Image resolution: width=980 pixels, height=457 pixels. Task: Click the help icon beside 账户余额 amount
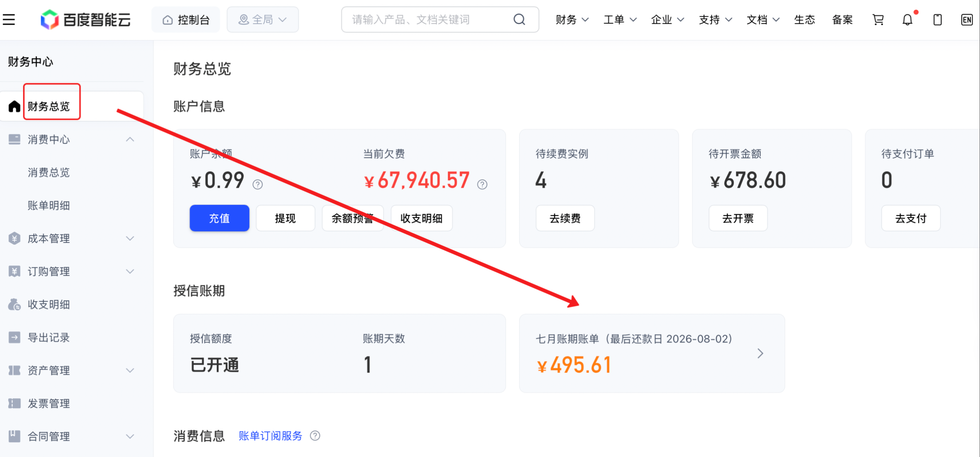[257, 184]
